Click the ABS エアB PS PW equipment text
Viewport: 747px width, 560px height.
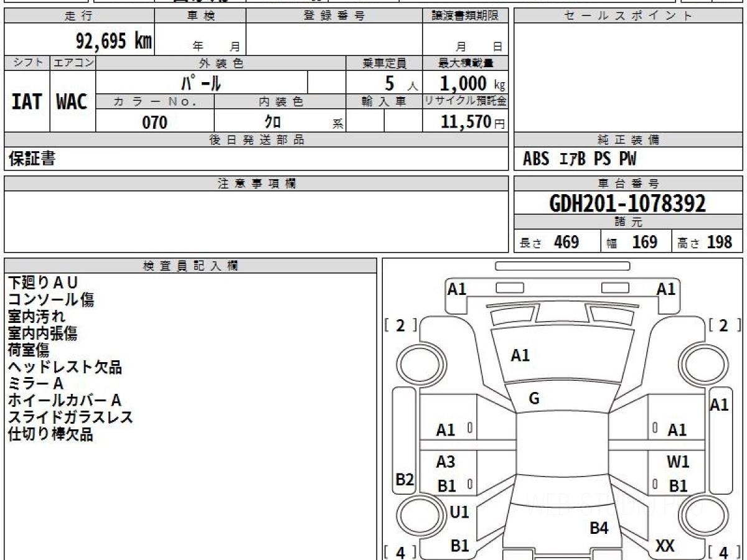580,159
